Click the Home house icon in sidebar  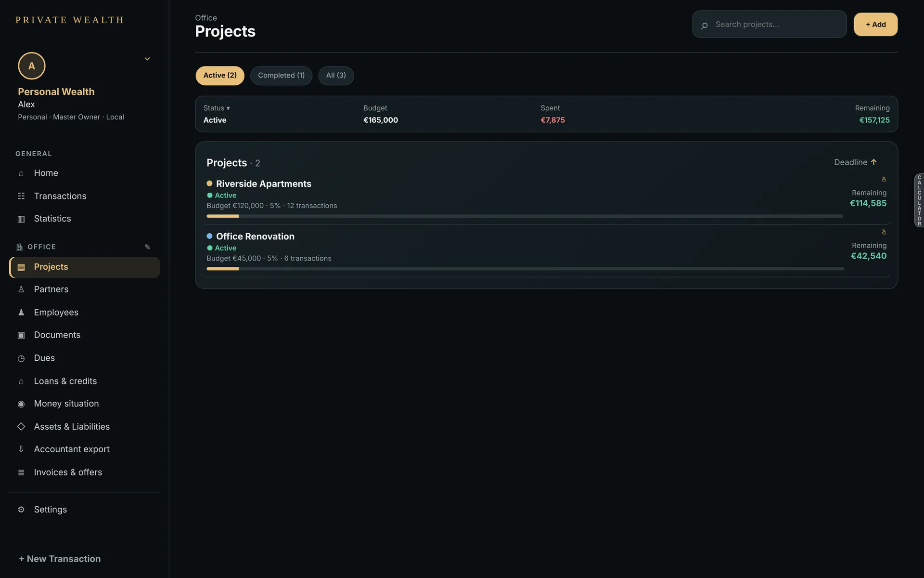[x=21, y=173]
